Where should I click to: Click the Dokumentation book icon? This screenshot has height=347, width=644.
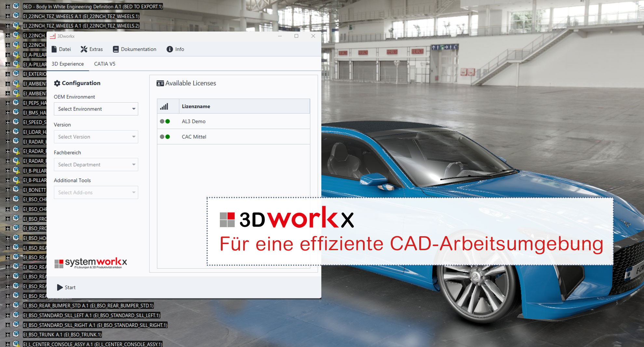pos(116,49)
